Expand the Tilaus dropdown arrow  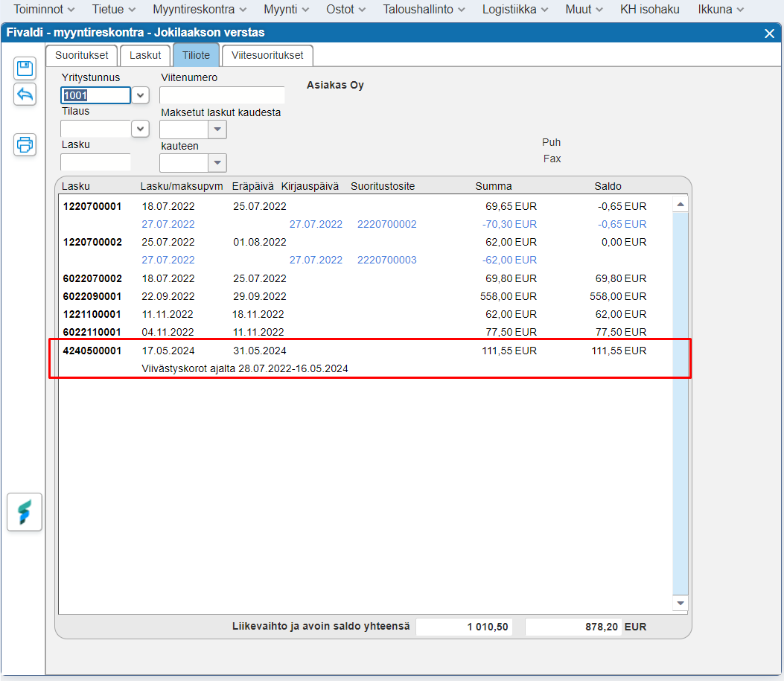click(141, 129)
